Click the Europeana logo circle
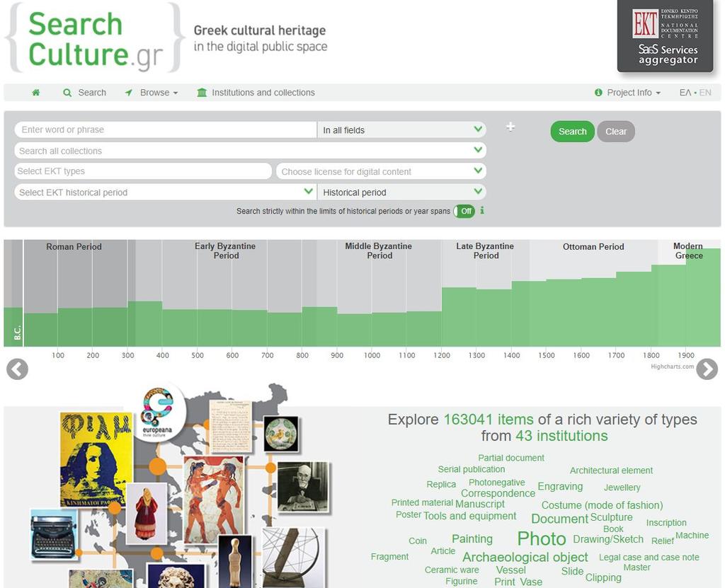Viewport: 725px width, 588px height. pos(158,413)
